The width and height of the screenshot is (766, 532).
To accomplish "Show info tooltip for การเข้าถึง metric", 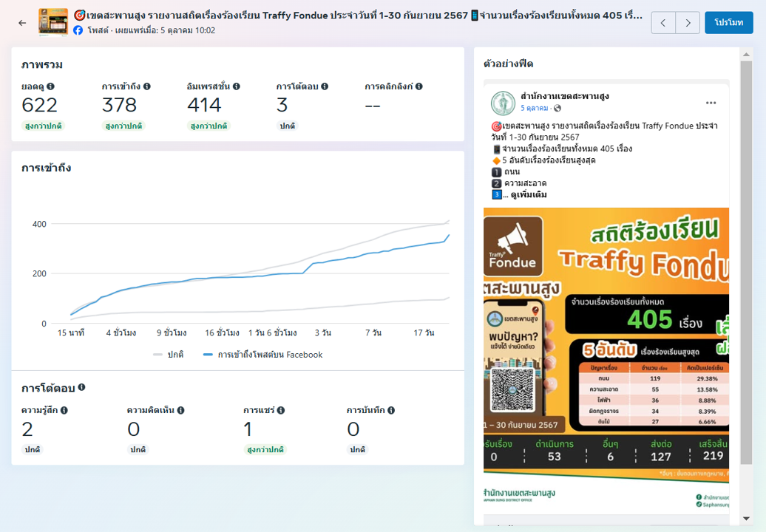I will tap(147, 86).
